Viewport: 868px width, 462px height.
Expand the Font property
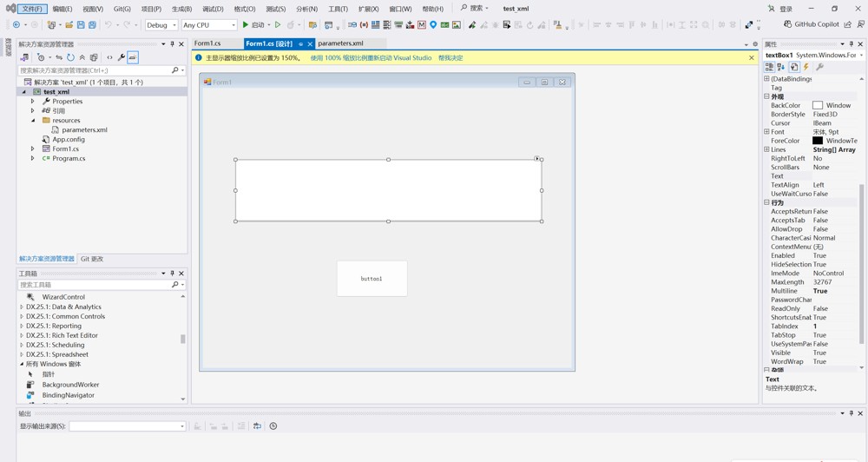pos(766,132)
